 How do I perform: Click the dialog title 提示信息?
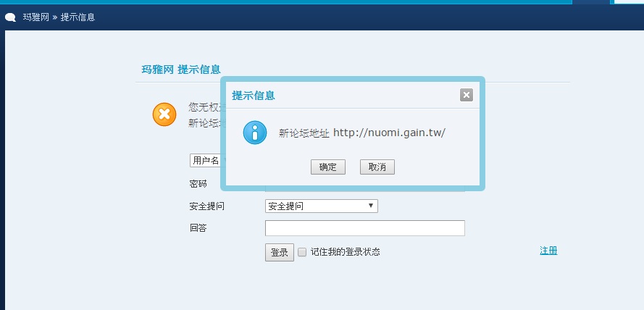click(x=253, y=95)
